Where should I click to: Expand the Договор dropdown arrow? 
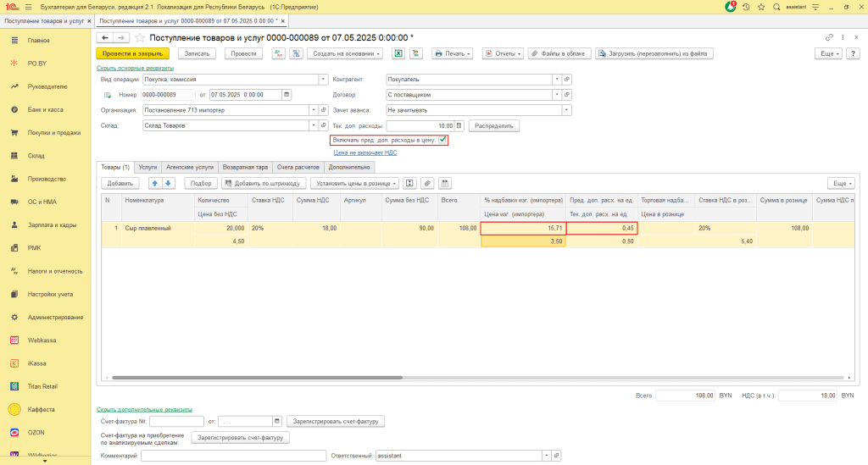tap(557, 95)
